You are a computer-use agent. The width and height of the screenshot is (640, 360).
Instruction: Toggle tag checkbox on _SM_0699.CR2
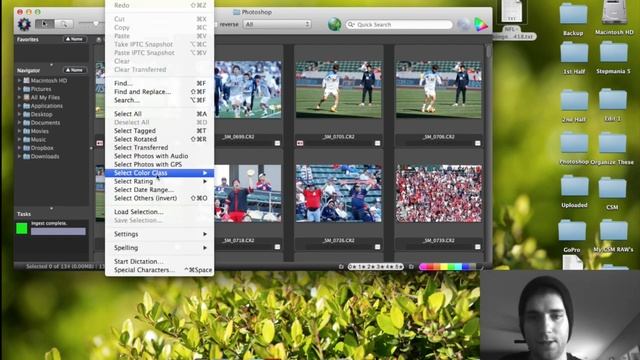277,143
